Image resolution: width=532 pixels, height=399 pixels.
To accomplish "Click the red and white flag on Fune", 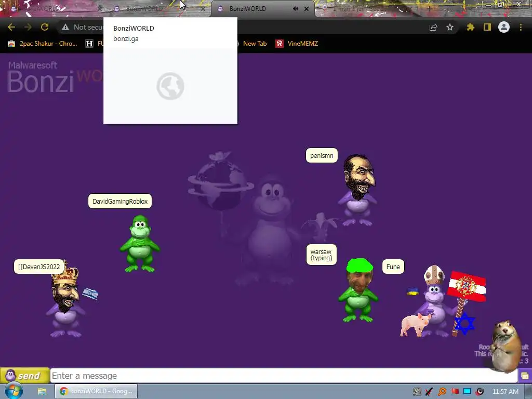I will (467, 287).
